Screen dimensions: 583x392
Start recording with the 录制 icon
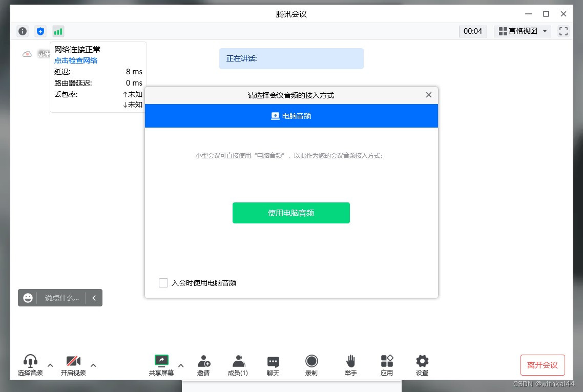coord(311,364)
